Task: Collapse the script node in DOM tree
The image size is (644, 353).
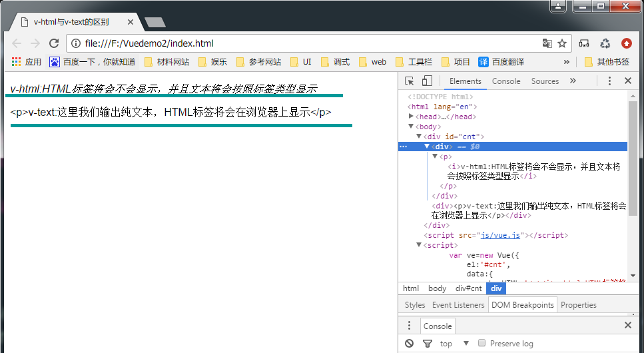Action: coord(419,244)
